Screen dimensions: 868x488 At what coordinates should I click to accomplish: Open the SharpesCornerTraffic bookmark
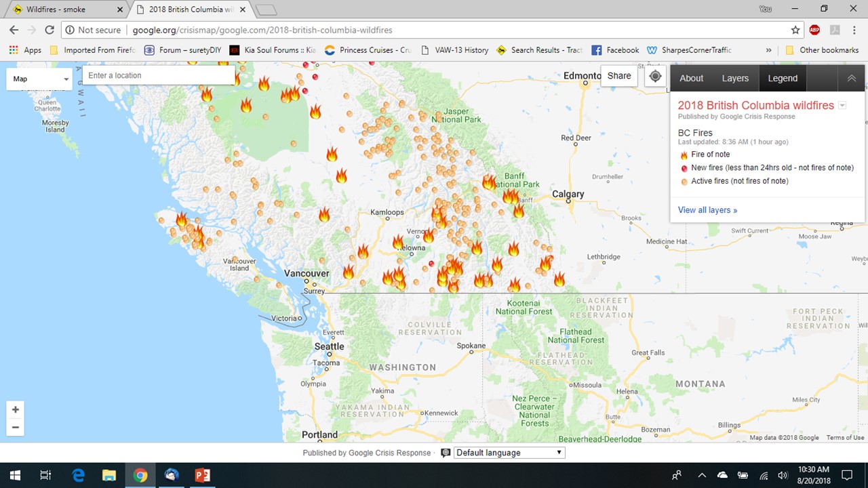tap(689, 50)
